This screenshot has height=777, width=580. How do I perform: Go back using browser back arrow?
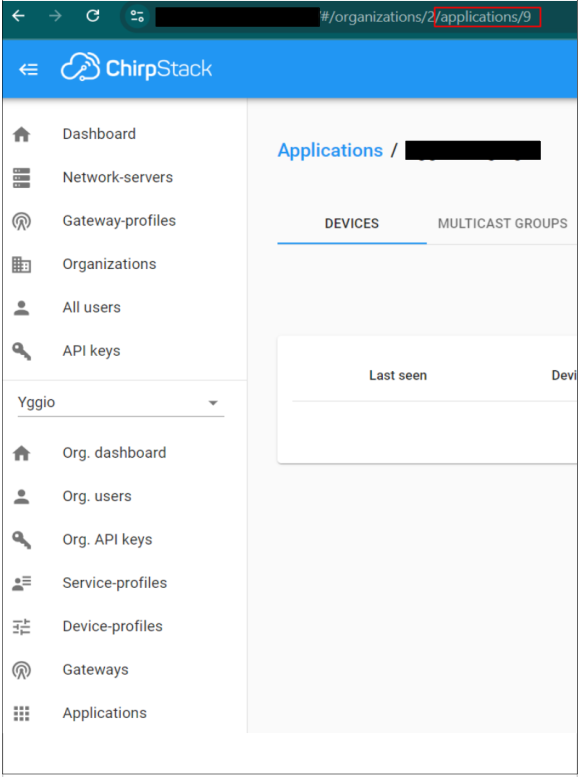pyautogui.click(x=18, y=16)
